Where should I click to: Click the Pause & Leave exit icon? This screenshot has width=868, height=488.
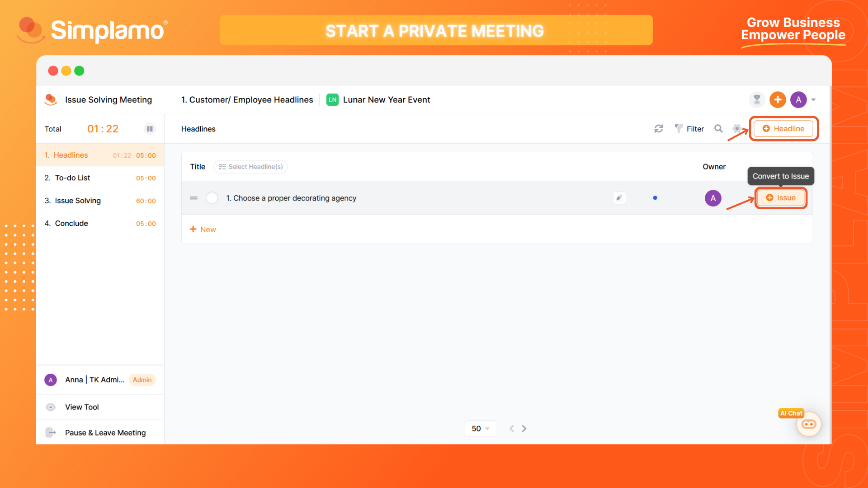51,432
